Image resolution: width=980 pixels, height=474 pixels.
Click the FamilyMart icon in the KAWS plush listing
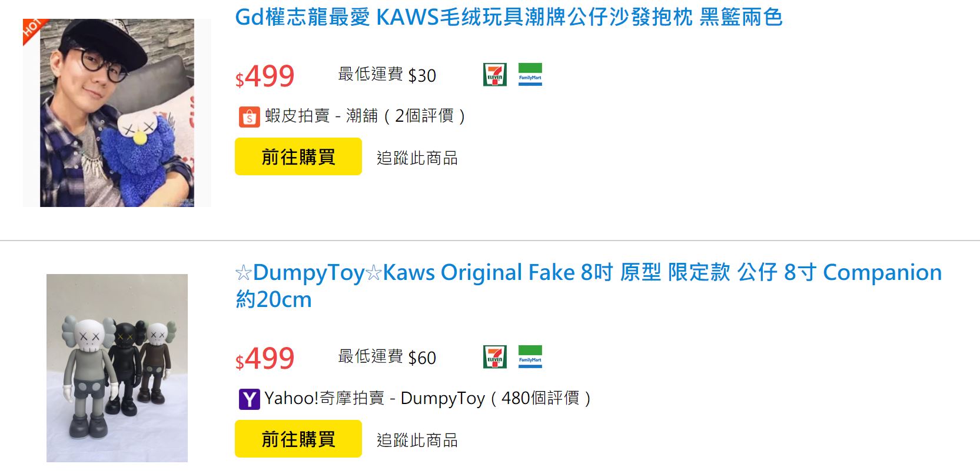(x=530, y=75)
